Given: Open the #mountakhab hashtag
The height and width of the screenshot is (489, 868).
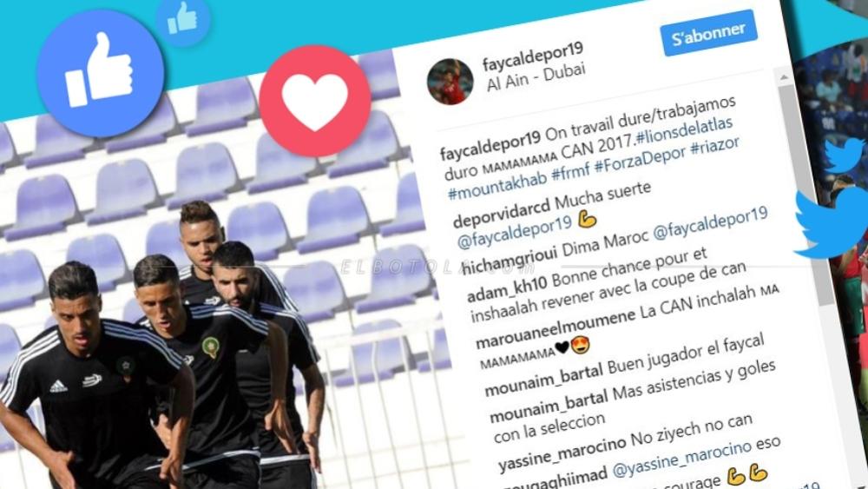Looking at the screenshot, I should pyautogui.click(x=497, y=184).
